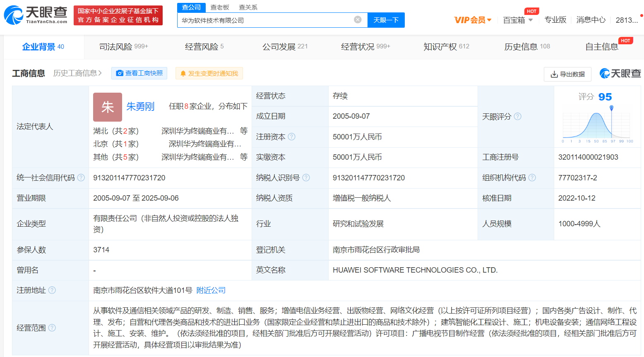Click the 其他（共5家） company row
The image size is (644, 357).
(x=170, y=157)
